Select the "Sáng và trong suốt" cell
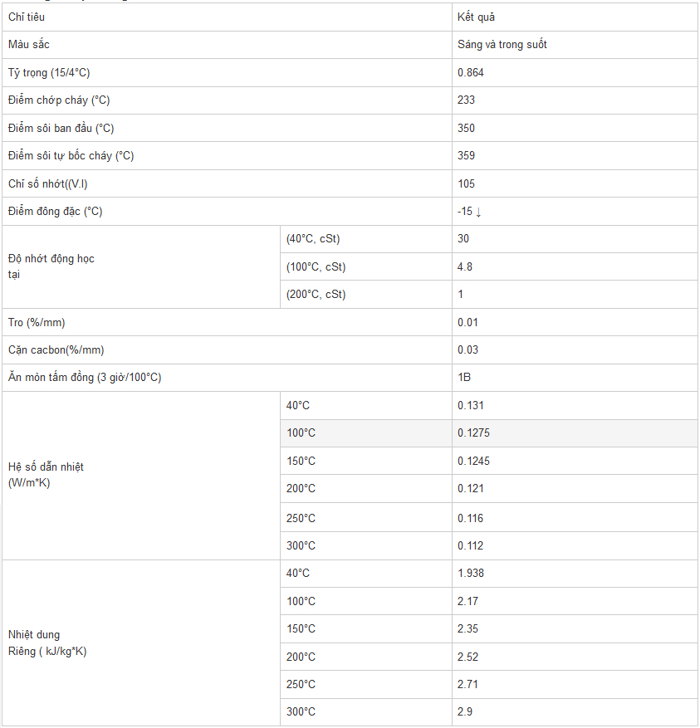 coord(502,44)
